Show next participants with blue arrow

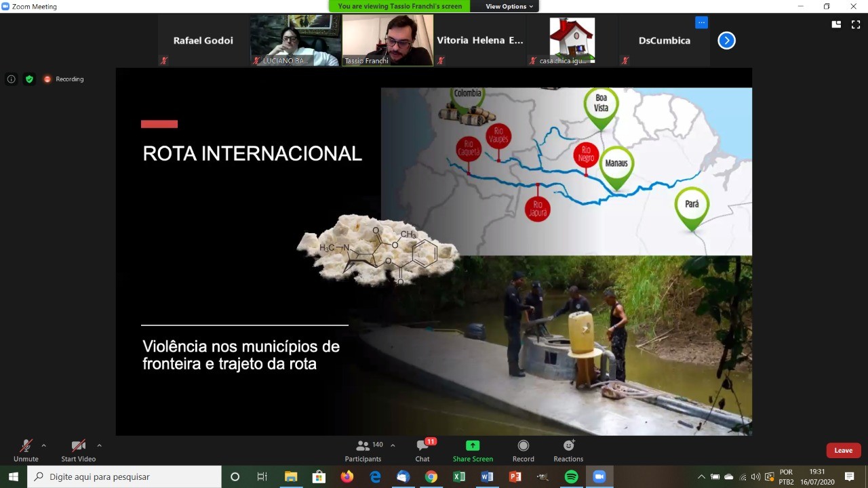point(726,41)
